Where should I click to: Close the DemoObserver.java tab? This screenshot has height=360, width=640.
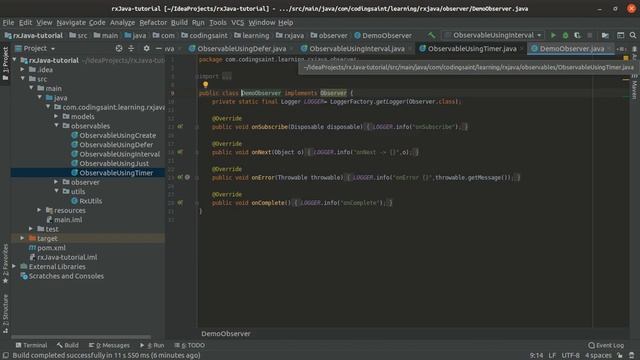click(x=610, y=49)
